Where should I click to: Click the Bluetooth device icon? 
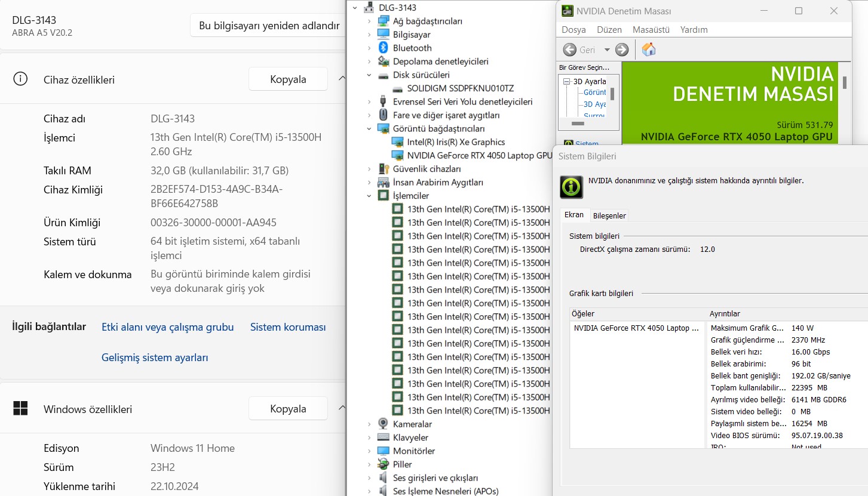coord(383,48)
